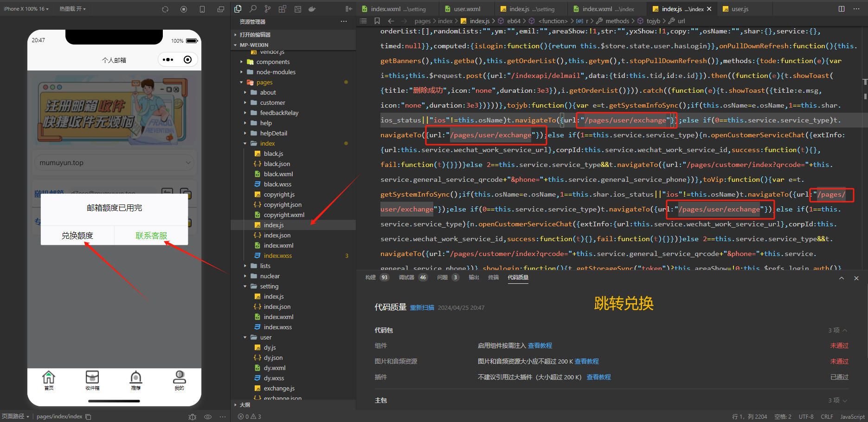Open the 页面路径 dropdown
This screenshot has height=422, width=868.
(x=15, y=416)
